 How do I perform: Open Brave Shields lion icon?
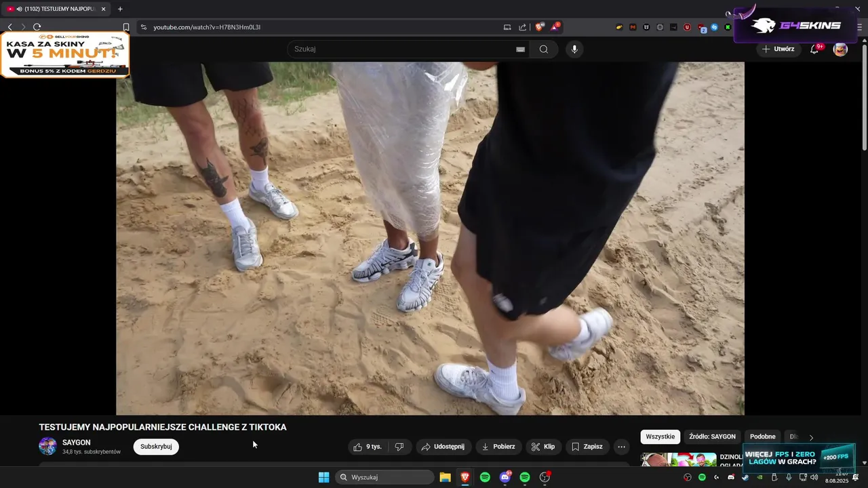539,27
